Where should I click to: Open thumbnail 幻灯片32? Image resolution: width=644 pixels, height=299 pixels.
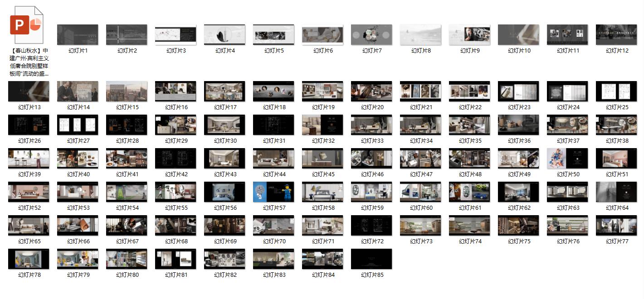point(322,125)
